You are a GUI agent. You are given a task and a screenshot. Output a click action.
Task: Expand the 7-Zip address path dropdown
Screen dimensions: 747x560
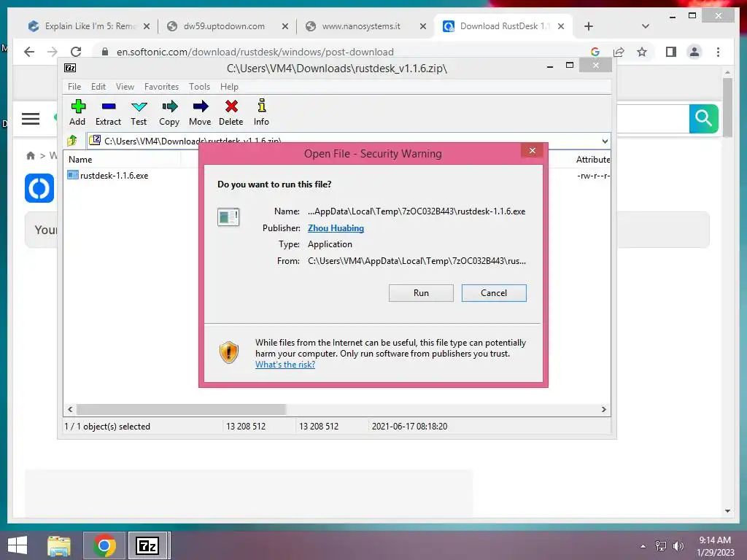(605, 141)
